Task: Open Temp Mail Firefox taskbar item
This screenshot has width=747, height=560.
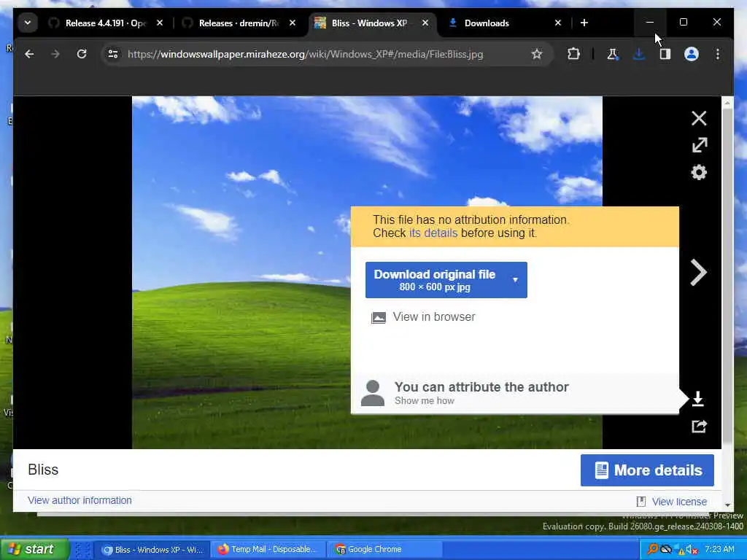Action: coord(268,550)
